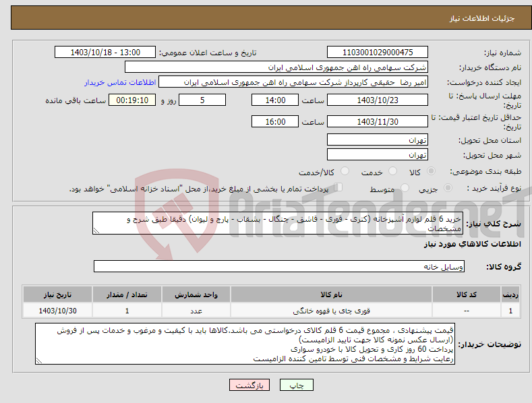Click the نام کالا column header
Screen dimensions: 532x403
[331, 294]
